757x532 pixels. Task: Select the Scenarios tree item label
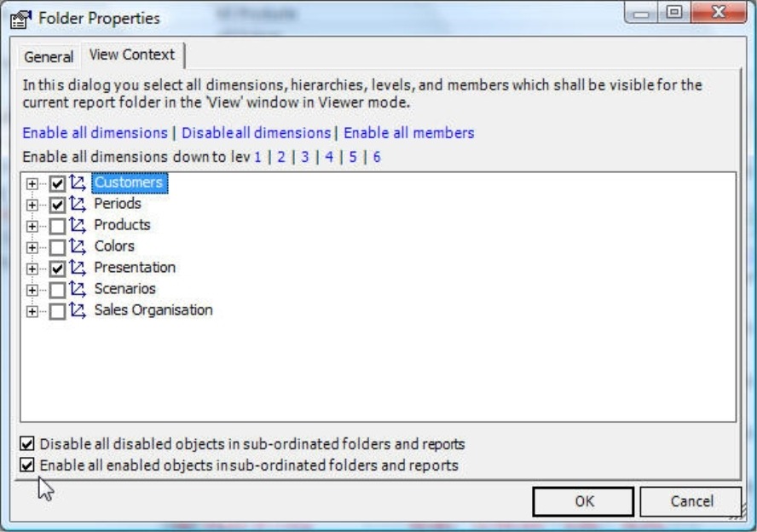coord(124,289)
